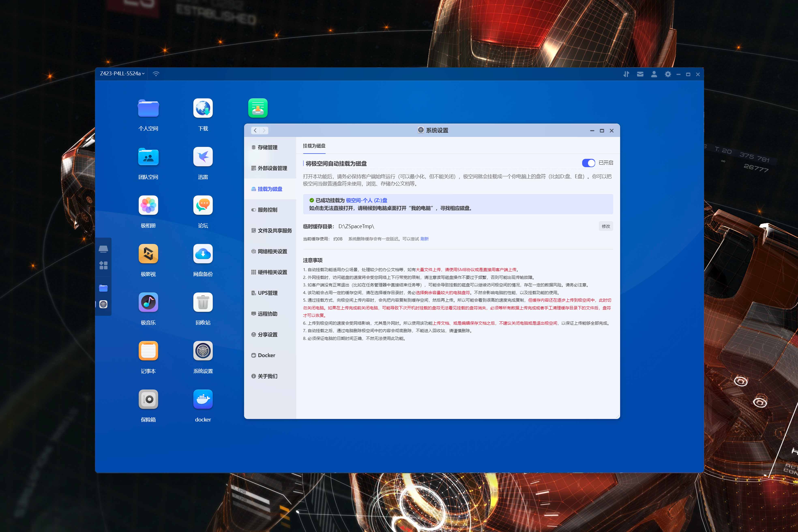The height and width of the screenshot is (532, 798).
Task: Open the 极空间-个人 (Z:)盘 link
Action: pyautogui.click(x=366, y=201)
